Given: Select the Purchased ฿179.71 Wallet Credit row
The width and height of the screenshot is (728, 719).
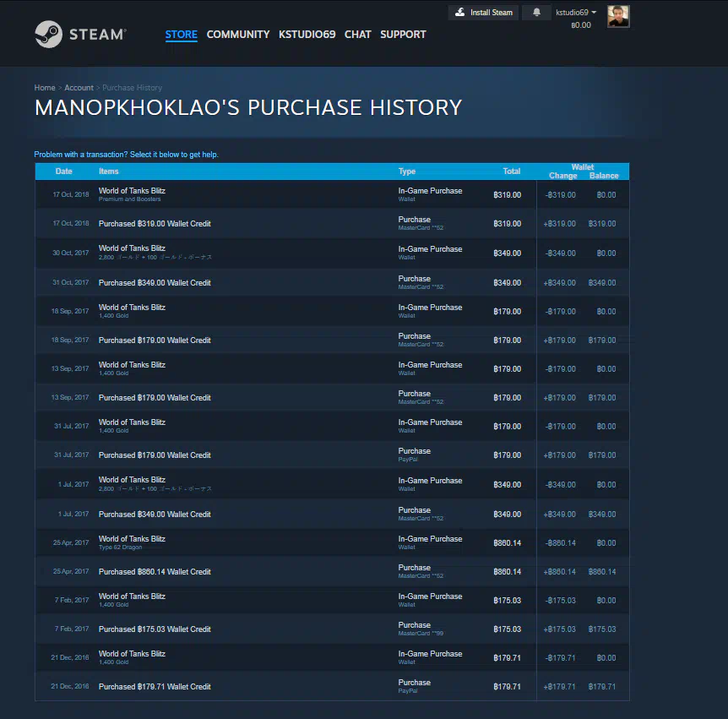Looking at the screenshot, I should pyautogui.click(x=332, y=686).
